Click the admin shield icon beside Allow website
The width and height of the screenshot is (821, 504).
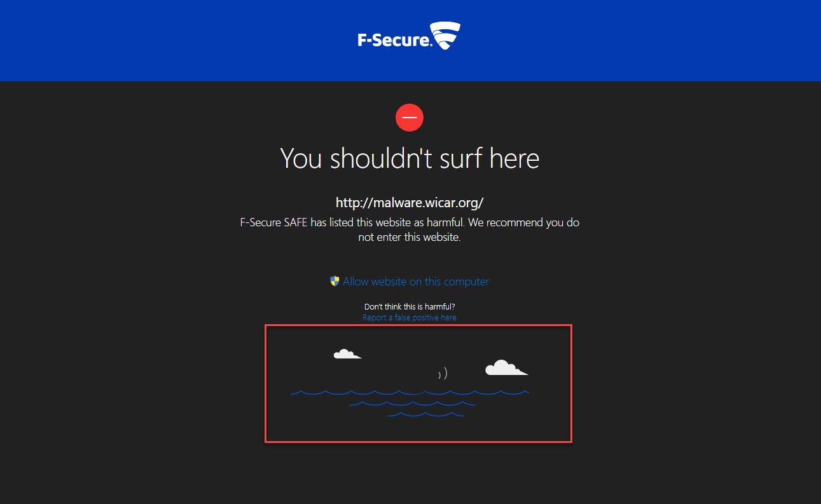335,281
